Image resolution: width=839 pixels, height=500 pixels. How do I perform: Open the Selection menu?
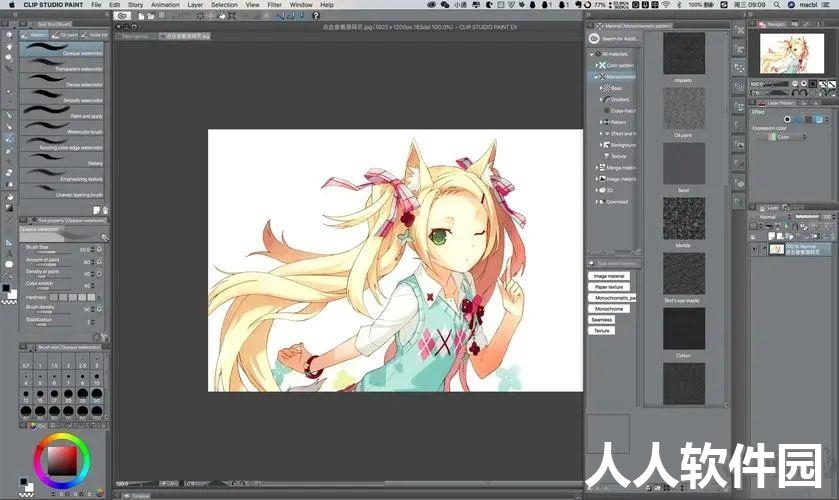coord(224,4)
